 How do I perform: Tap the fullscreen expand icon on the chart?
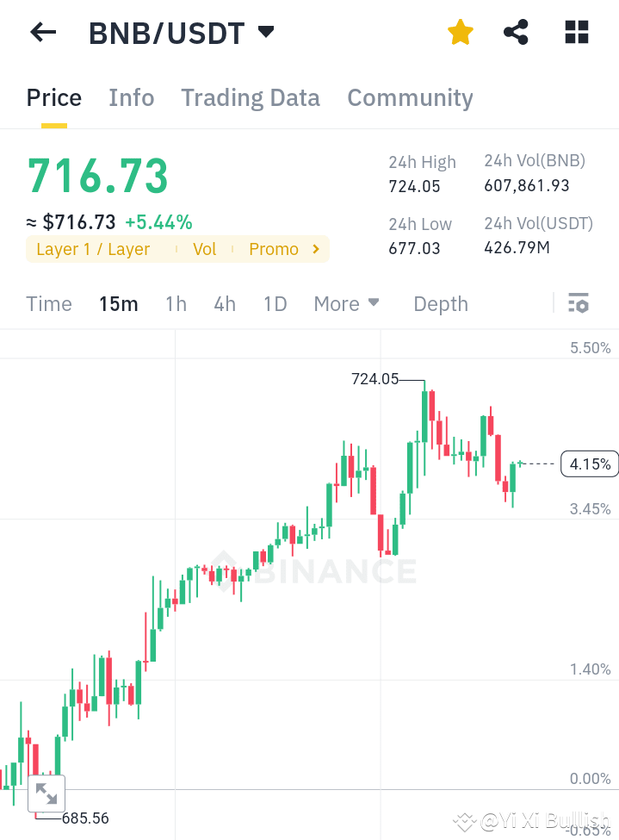[x=46, y=793]
